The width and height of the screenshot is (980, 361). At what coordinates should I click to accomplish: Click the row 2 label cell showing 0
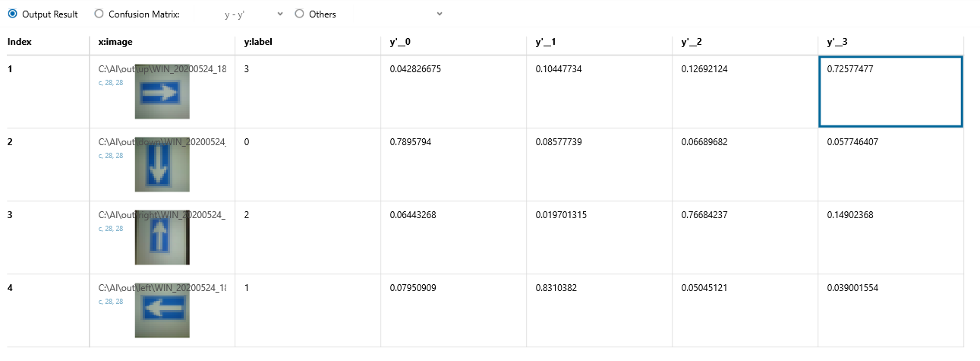click(x=307, y=164)
